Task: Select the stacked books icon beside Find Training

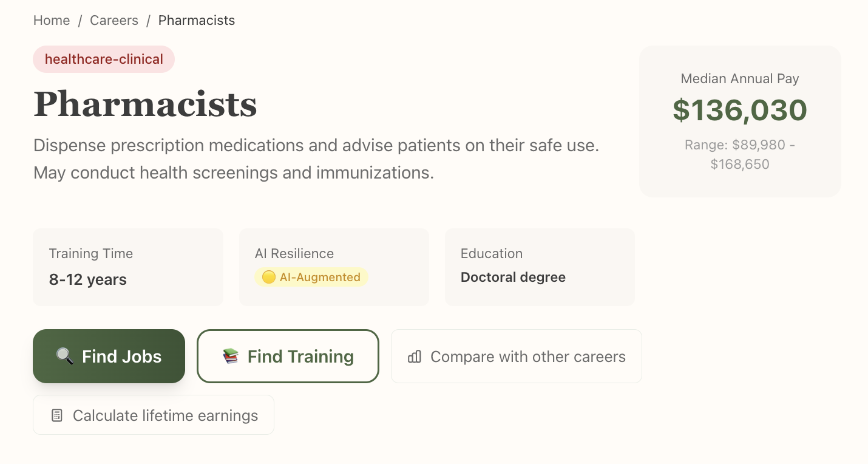Action: (231, 357)
